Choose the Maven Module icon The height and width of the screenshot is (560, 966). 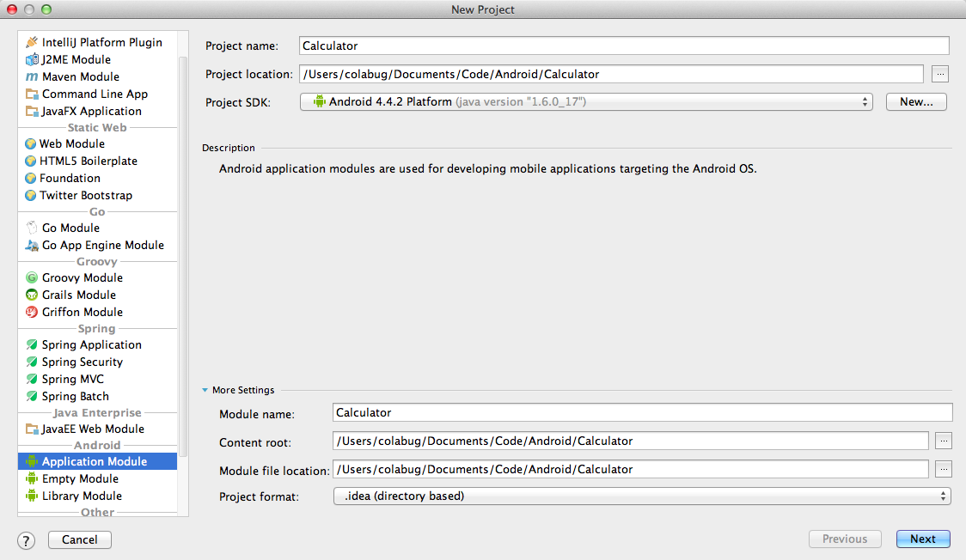[x=32, y=76]
